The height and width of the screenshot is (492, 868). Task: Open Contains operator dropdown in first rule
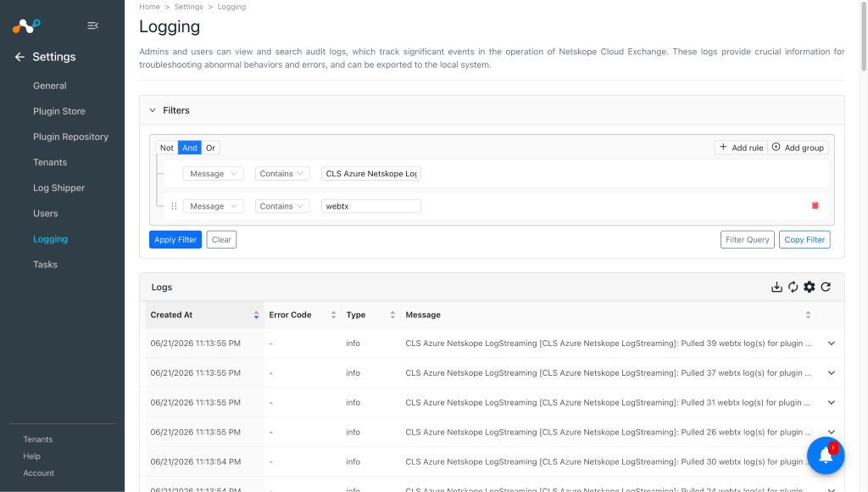[x=282, y=173]
